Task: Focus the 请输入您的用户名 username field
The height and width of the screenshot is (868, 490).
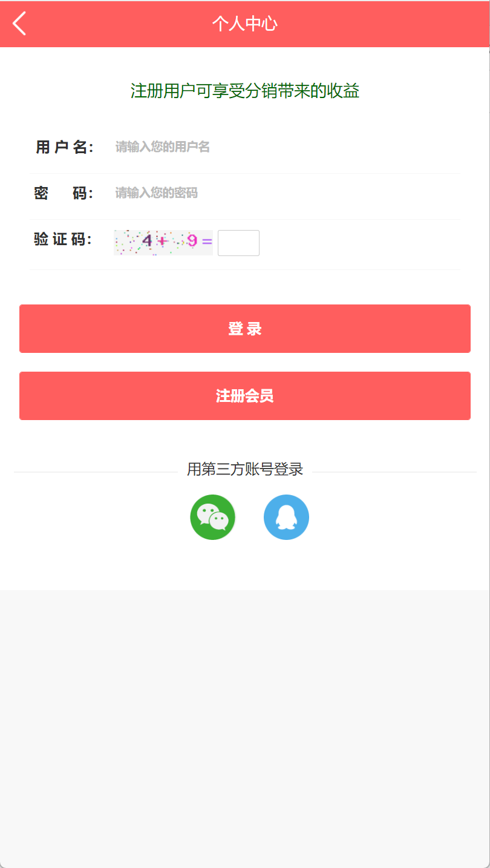Action: [242, 147]
